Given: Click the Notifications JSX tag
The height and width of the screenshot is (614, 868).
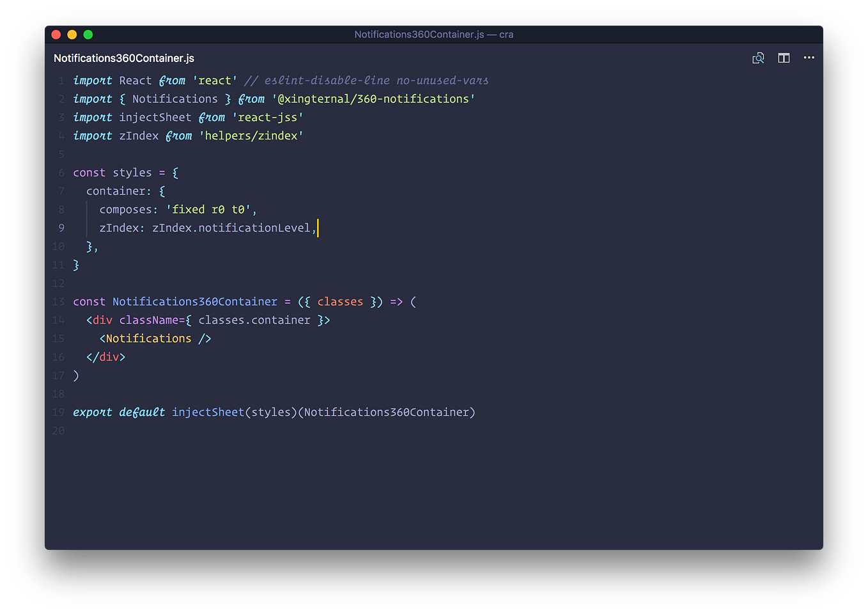Looking at the screenshot, I should [x=150, y=338].
